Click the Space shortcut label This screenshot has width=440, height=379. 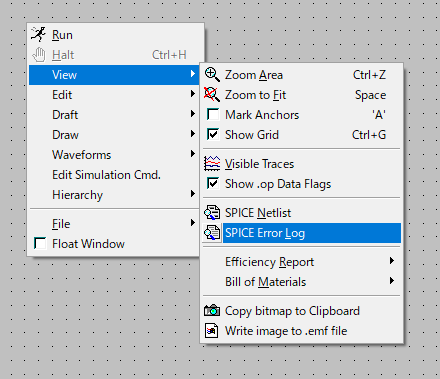[x=370, y=95]
